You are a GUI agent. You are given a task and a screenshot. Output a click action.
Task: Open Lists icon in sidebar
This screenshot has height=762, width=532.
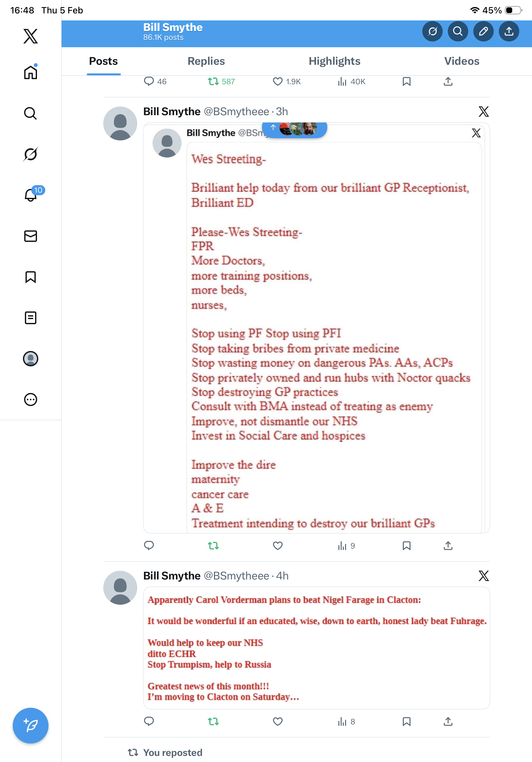[31, 317]
